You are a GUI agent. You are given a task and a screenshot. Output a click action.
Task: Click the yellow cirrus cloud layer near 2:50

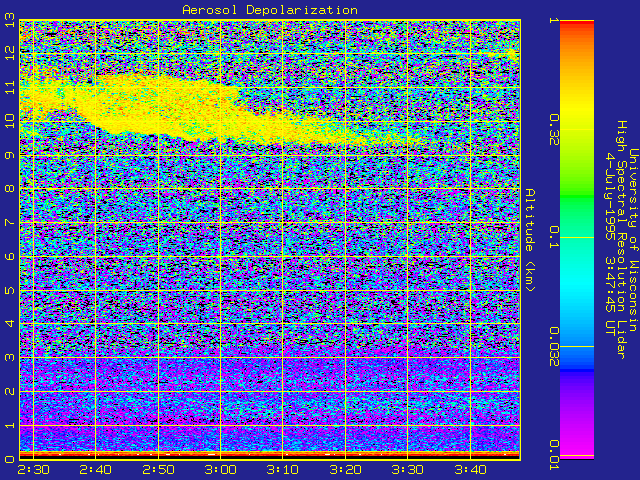point(158,108)
